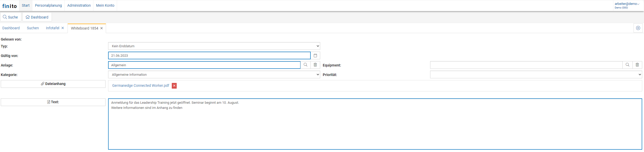Viewport: 644px width, 152px height.
Task: Open the Typ dropdown showing Kein Enddatum
Action: [214, 46]
